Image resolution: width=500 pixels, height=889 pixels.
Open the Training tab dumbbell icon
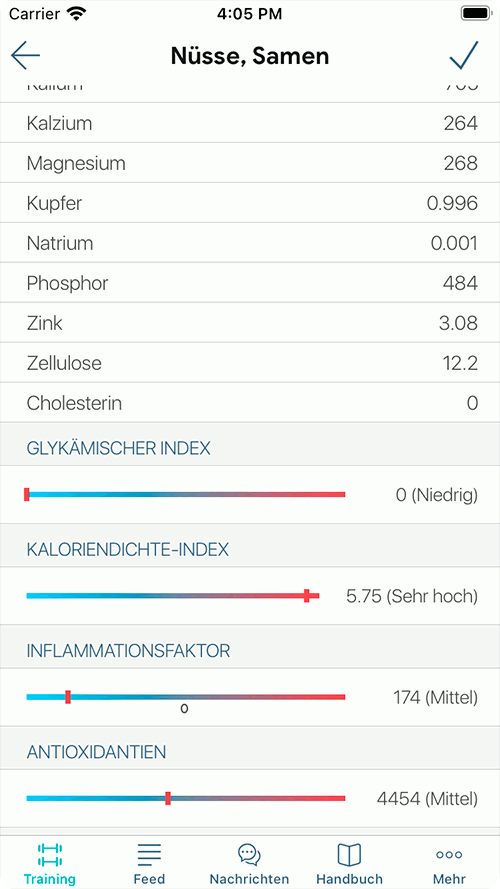pyautogui.click(x=50, y=854)
